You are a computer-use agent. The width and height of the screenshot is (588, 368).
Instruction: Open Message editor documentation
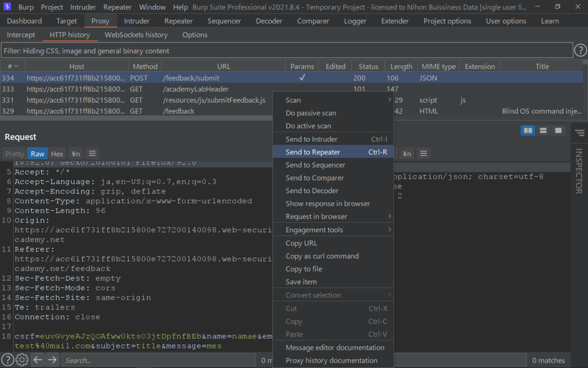[333, 347]
